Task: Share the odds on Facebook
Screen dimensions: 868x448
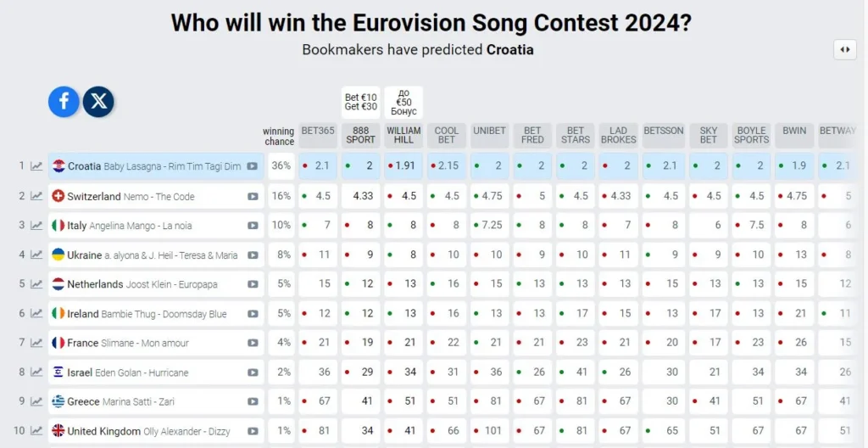Action: (64, 102)
